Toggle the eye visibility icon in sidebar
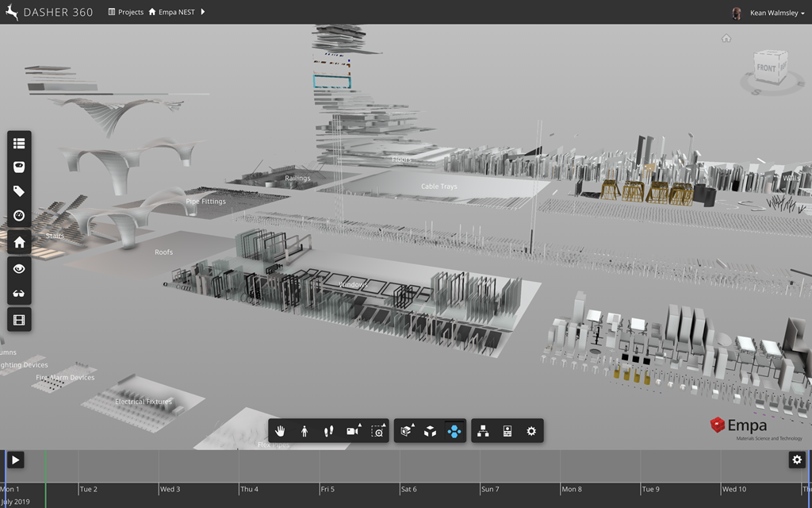The height and width of the screenshot is (508, 812). click(x=19, y=269)
